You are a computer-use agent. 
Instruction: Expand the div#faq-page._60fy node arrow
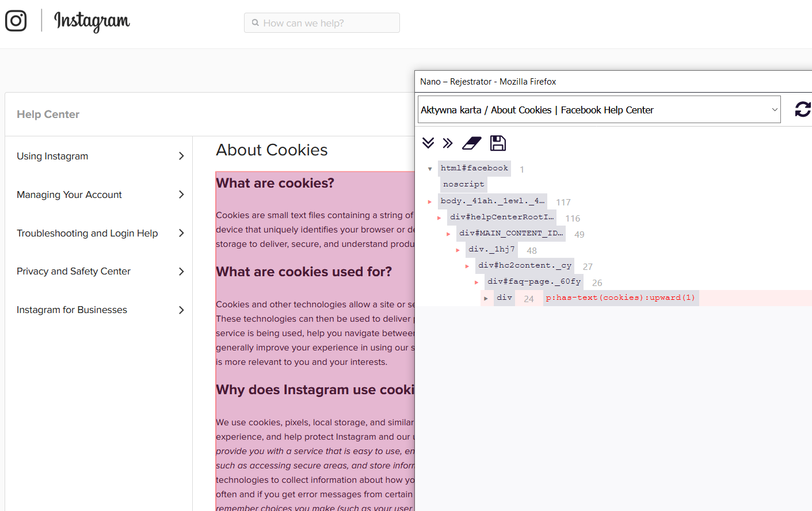tap(476, 282)
